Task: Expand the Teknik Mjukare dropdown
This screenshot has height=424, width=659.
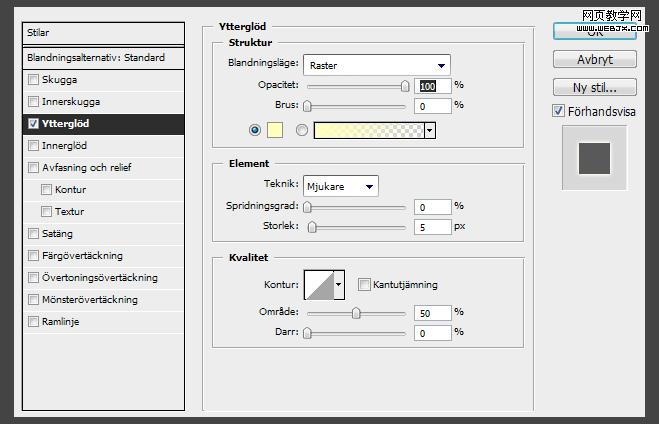Action: (x=340, y=185)
